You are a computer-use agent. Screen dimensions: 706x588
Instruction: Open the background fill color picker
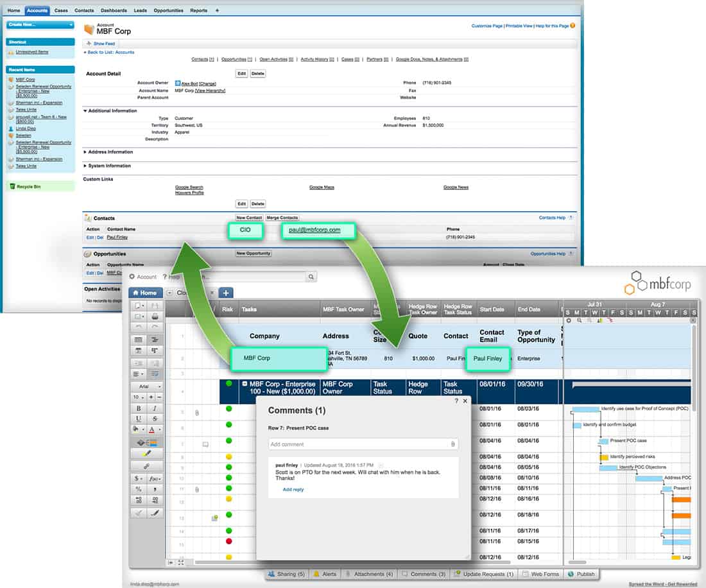coord(138,429)
